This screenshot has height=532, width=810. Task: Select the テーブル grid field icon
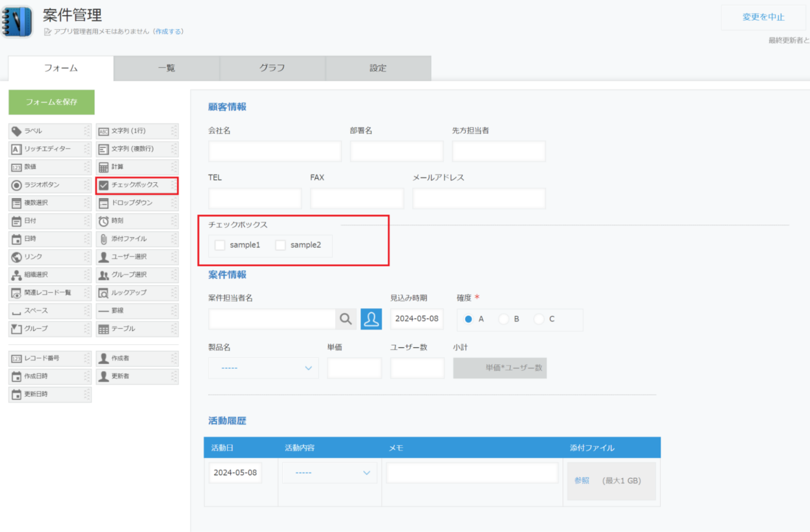click(x=104, y=329)
